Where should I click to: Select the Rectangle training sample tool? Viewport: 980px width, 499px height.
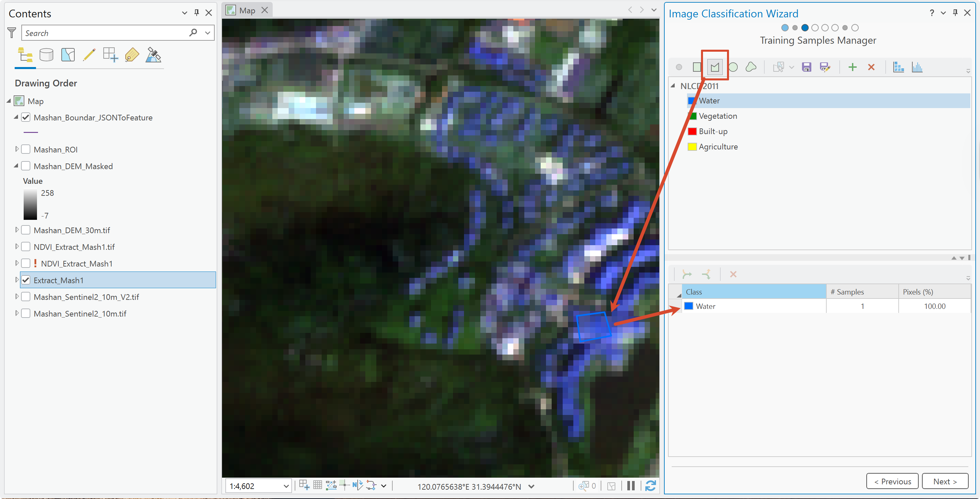(x=697, y=67)
